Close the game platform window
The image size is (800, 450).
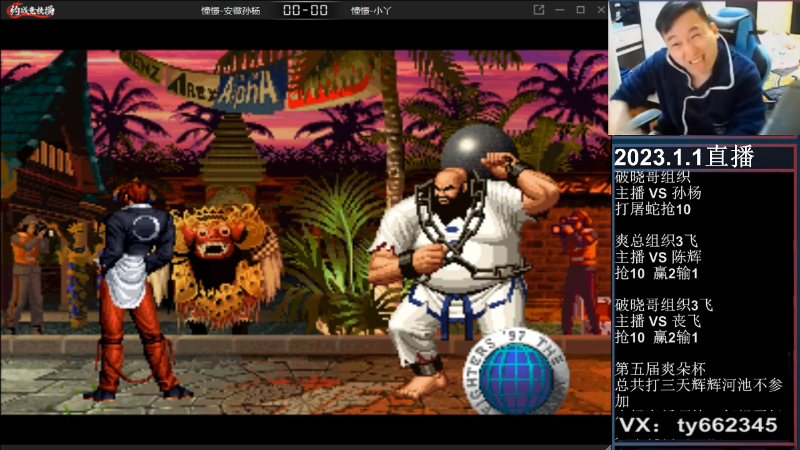coord(601,10)
